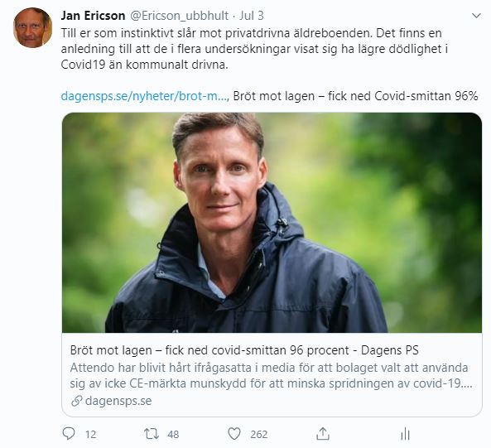The image size is (491, 448).
Task: Click the Attendo article description text
Action: 272,375
